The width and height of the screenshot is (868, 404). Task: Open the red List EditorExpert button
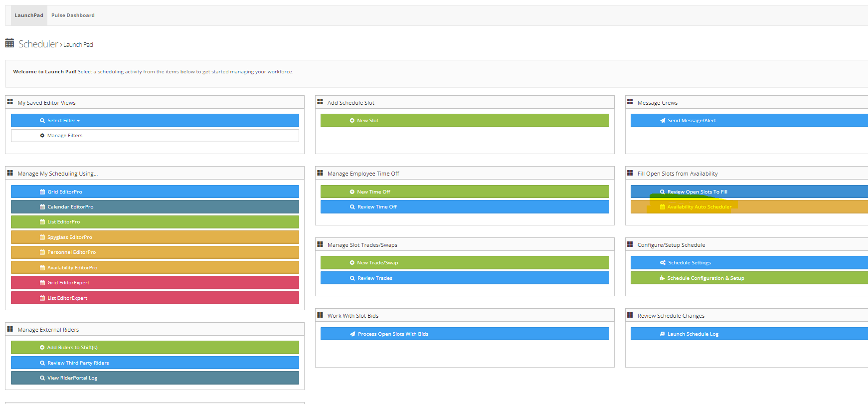coord(155,298)
